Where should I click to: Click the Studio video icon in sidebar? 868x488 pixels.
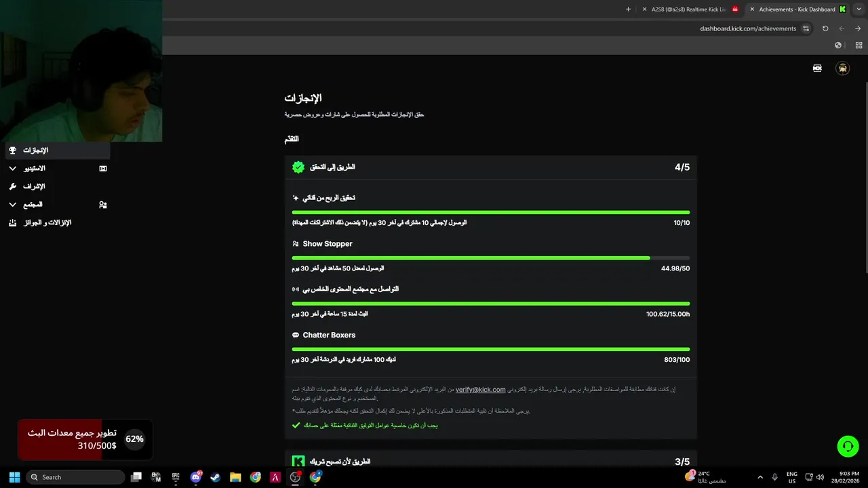(x=103, y=169)
